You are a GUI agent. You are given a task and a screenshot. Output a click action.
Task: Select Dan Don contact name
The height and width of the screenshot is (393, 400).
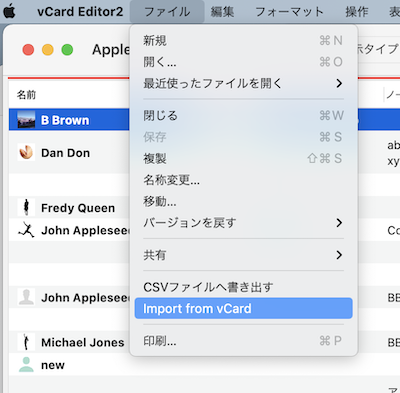[x=65, y=153]
